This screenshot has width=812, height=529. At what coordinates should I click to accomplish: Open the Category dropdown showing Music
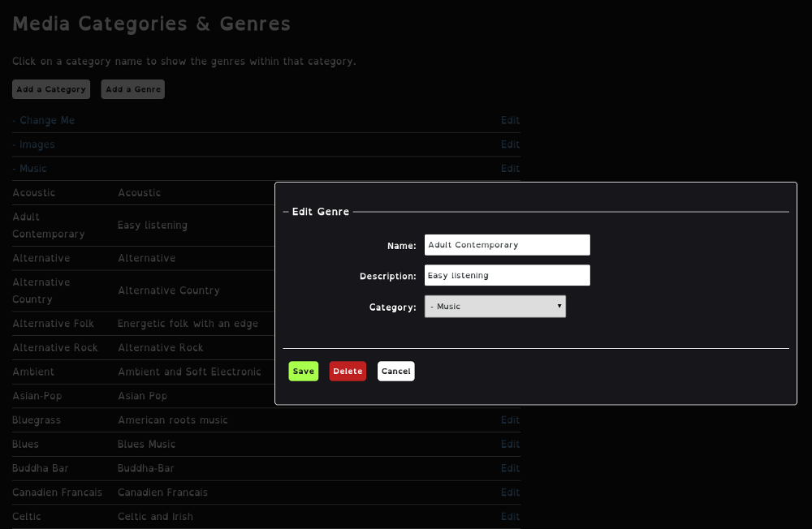495,307
